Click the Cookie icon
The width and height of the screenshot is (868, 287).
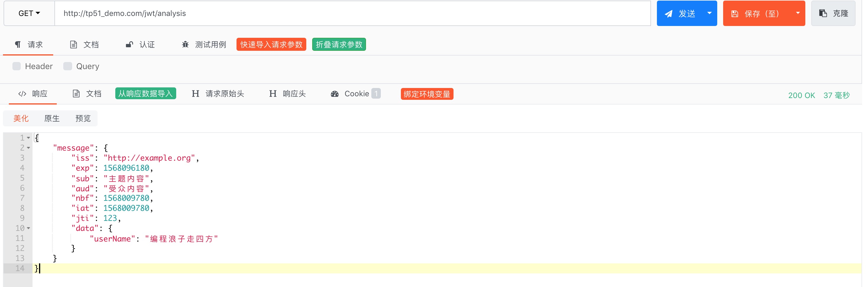coord(334,94)
